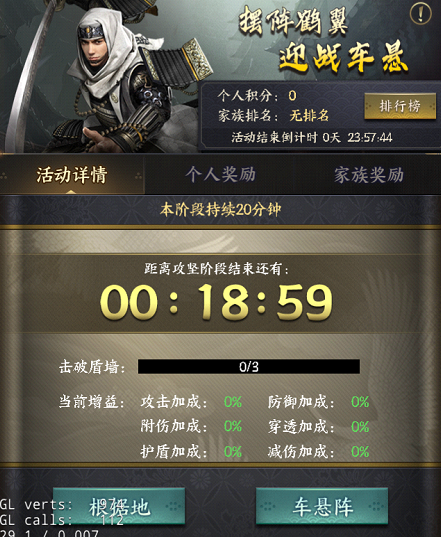Enter the 车悬阵 formation
Viewport: 441px width, 537px height.
coord(322,506)
